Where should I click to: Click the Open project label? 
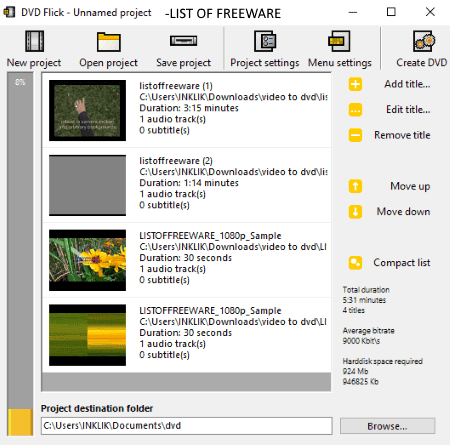pyautogui.click(x=108, y=63)
